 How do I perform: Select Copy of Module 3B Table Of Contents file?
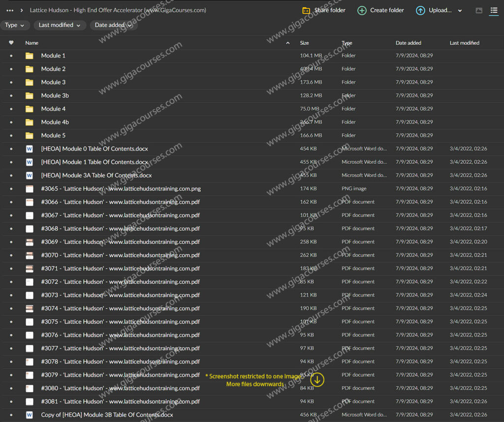(x=107, y=415)
